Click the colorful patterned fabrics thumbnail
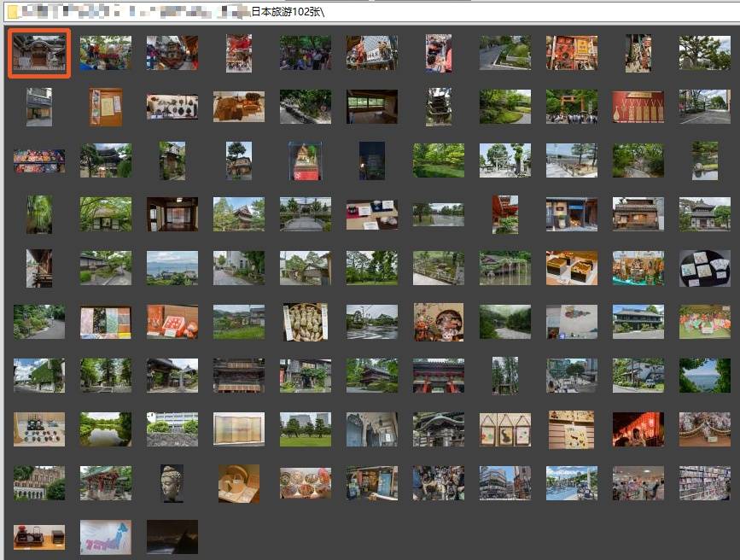The width and height of the screenshot is (740, 560). 105,322
